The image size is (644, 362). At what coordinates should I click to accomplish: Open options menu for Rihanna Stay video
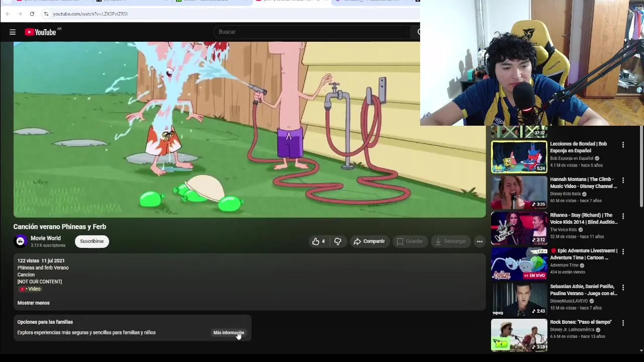tap(623, 216)
